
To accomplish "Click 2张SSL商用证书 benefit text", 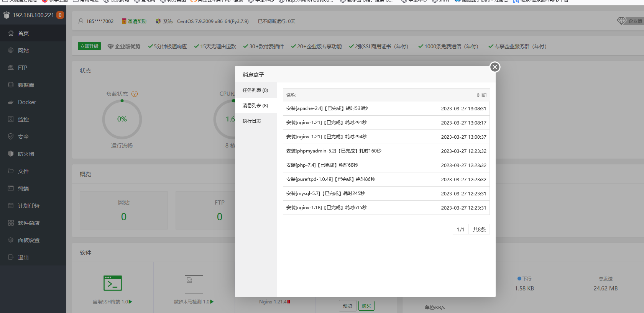I will (382, 46).
